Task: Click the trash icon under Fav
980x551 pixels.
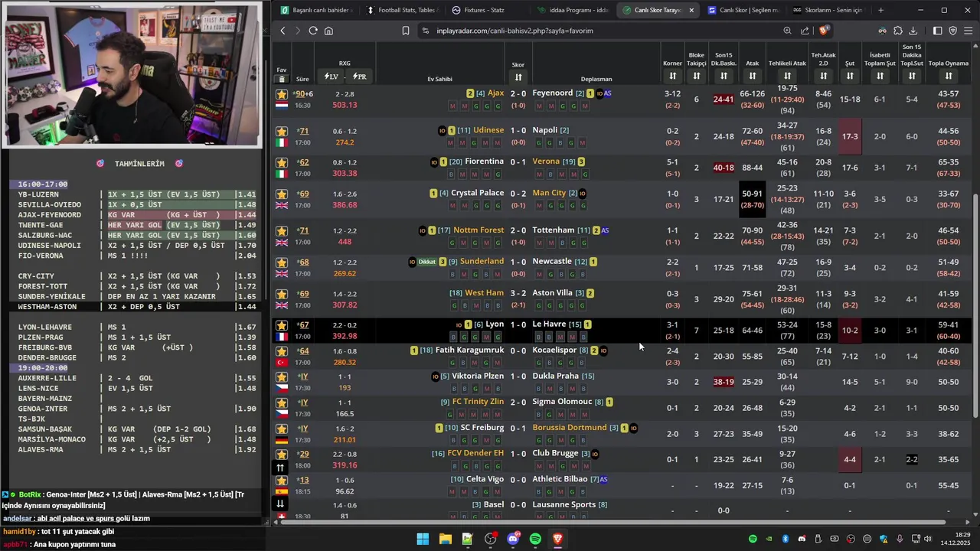Action: click(282, 79)
